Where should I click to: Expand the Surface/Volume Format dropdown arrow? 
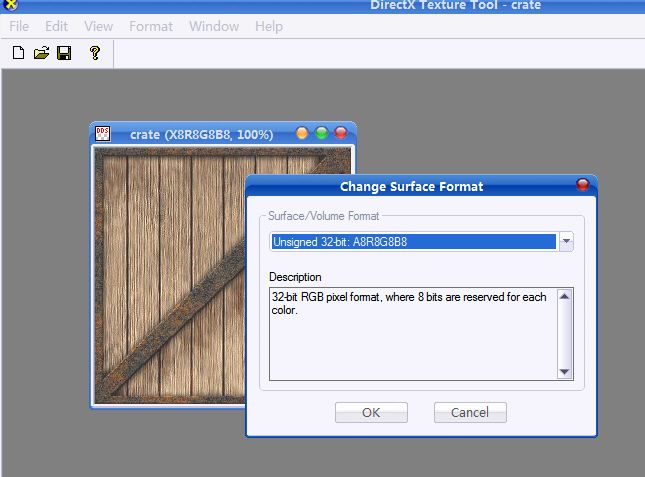(566, 241)
